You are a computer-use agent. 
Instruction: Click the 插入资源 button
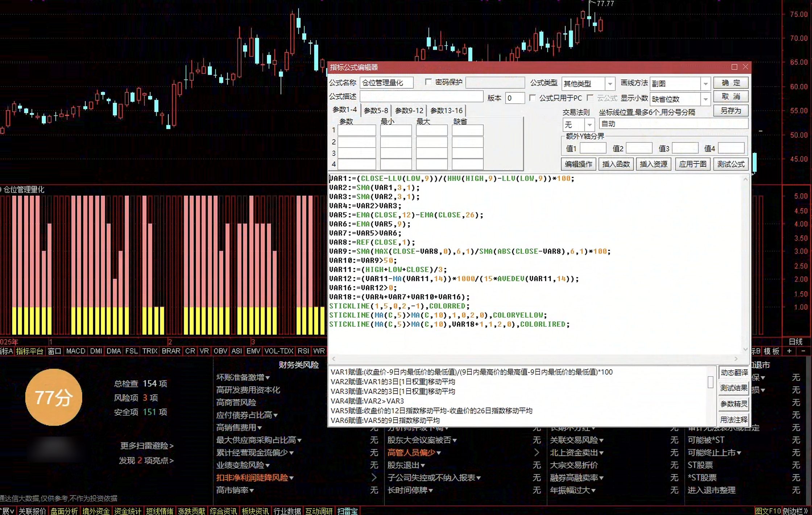tap(654, 164)
